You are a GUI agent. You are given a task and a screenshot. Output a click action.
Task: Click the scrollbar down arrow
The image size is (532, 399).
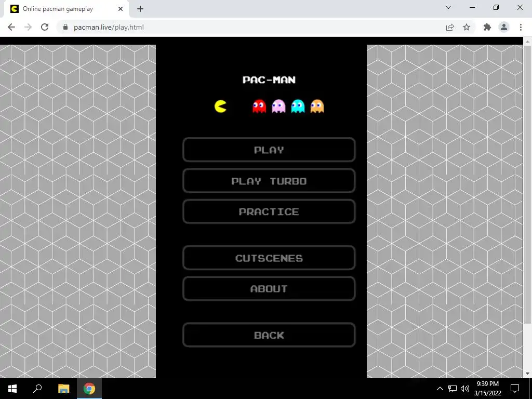point(527,374)
